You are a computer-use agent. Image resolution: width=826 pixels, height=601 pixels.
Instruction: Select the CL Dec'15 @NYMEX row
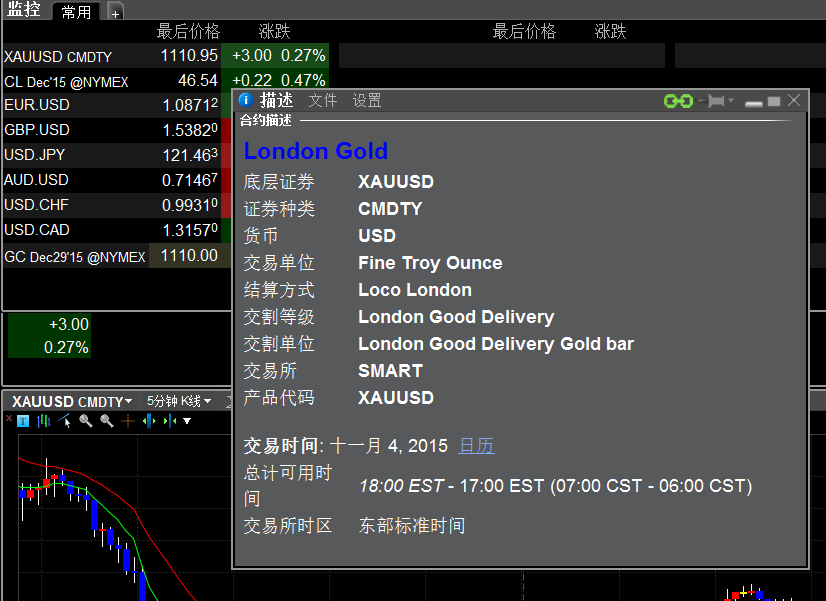coord(165,81)
